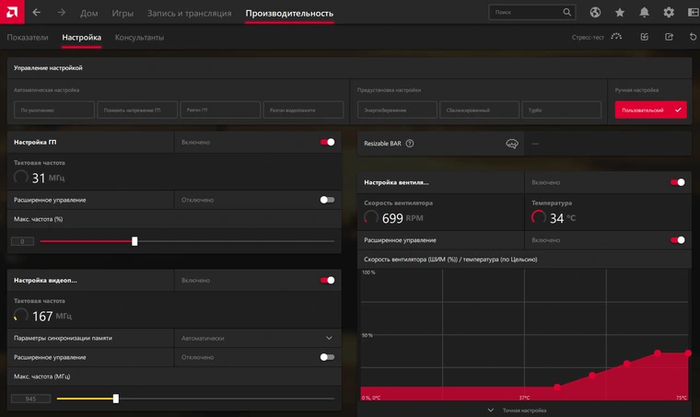
Task: Click the stress-test gauge icon
Action: (x=616, y=38)
